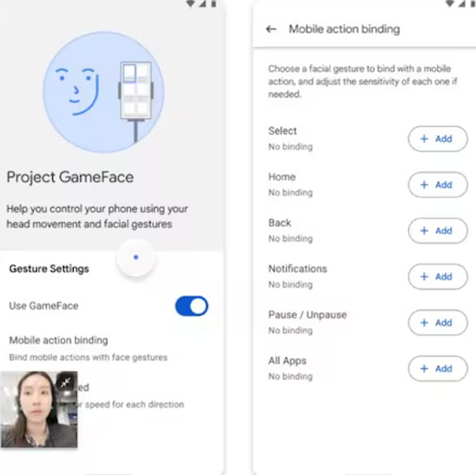Add a binding for Pause / Unpause

click(438, 322)
